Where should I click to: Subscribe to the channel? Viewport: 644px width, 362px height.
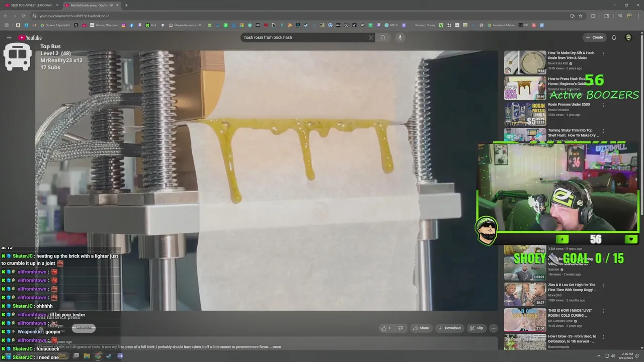[x=84, y=328]
